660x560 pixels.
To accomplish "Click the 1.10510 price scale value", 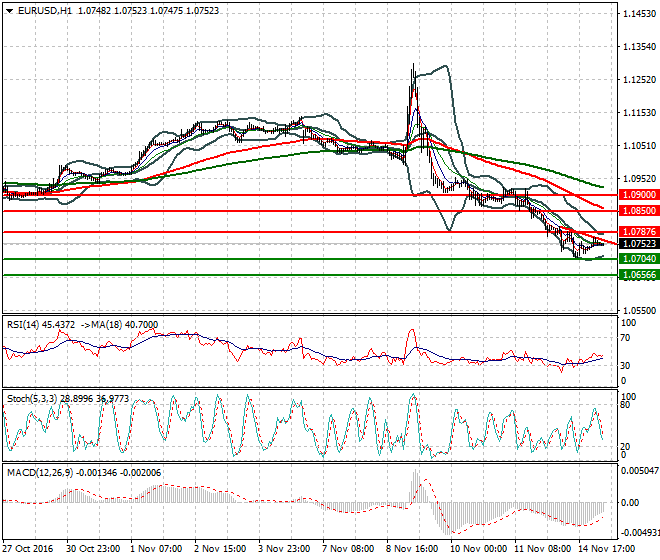I will pos(639,146).
